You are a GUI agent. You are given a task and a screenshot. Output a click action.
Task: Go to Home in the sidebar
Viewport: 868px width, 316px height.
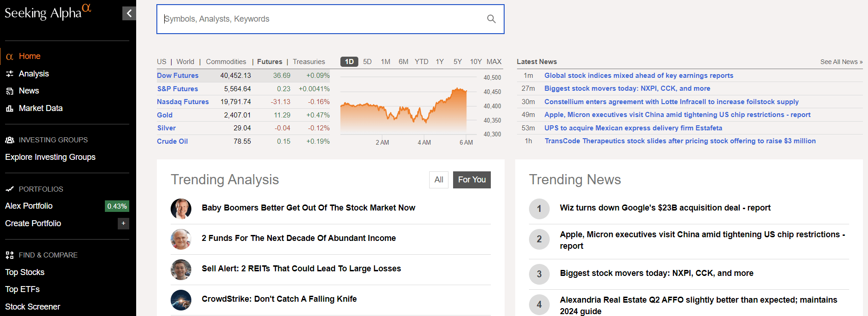coord(29,56)
